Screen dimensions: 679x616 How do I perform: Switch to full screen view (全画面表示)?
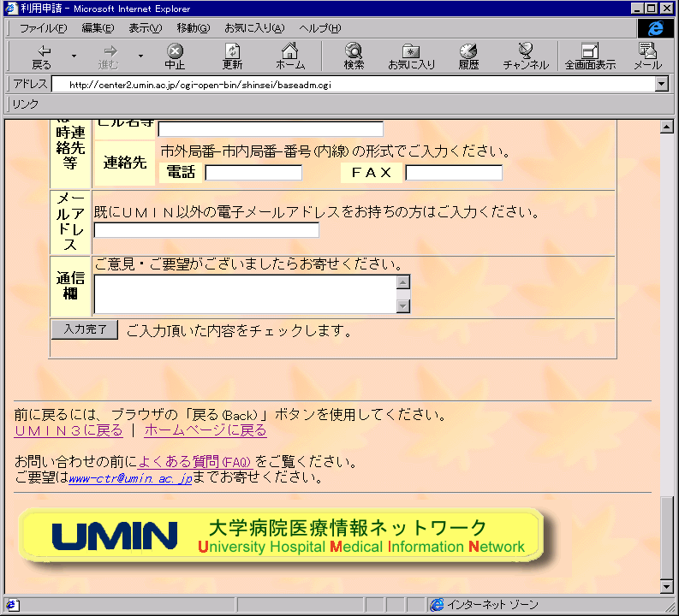[x=590, y=56]
